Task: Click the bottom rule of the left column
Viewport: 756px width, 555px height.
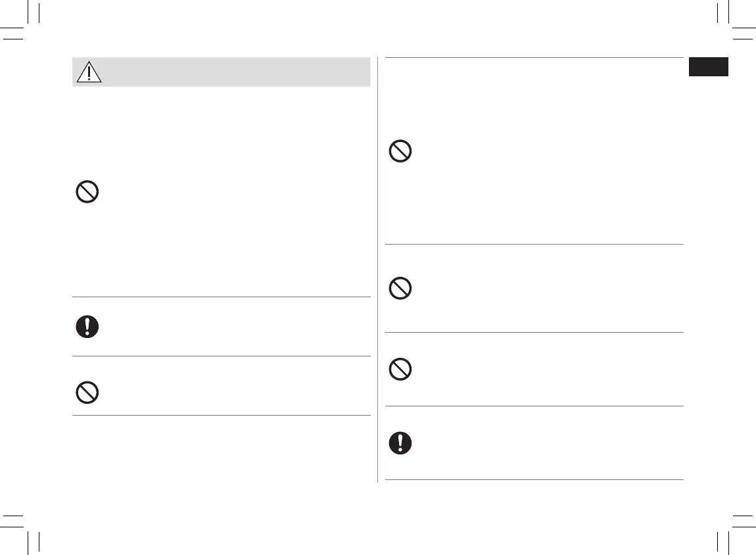Action: point(221,415)
